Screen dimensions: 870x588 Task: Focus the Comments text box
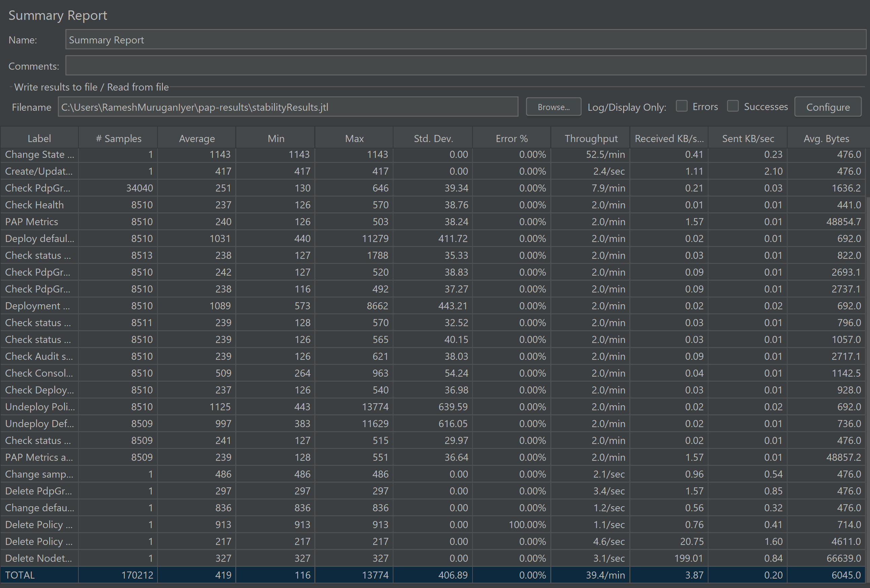point(465,66)
